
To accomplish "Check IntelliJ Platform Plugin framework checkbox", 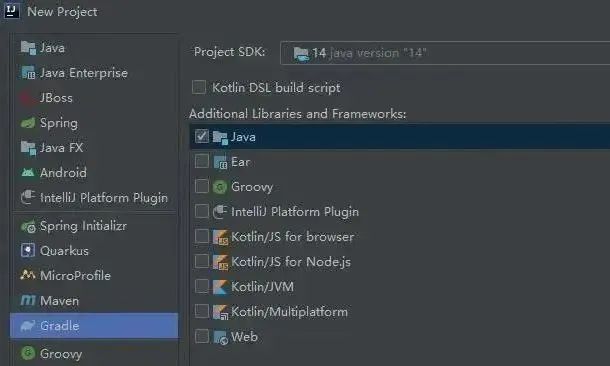I will (x=202, y=211).
